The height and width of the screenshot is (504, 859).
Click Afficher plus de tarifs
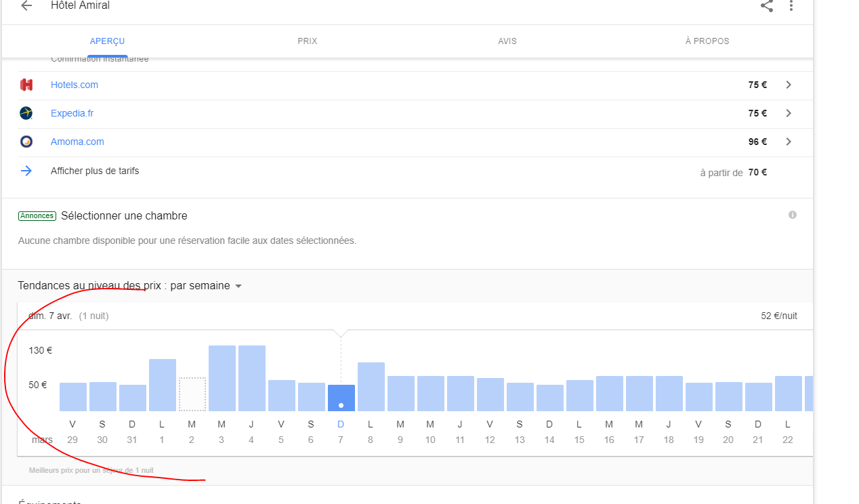[x=95, y=171]
